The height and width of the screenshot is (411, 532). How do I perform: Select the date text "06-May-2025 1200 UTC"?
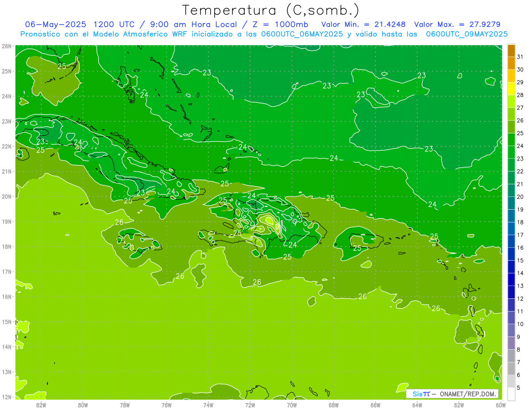coord(78,24)
